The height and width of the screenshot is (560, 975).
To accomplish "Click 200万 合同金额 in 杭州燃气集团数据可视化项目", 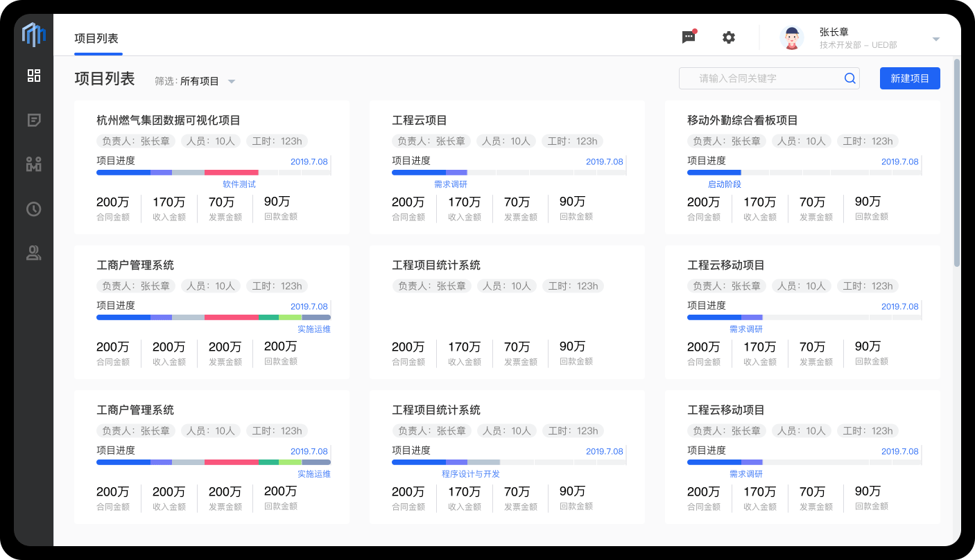I will click(113, 208).
